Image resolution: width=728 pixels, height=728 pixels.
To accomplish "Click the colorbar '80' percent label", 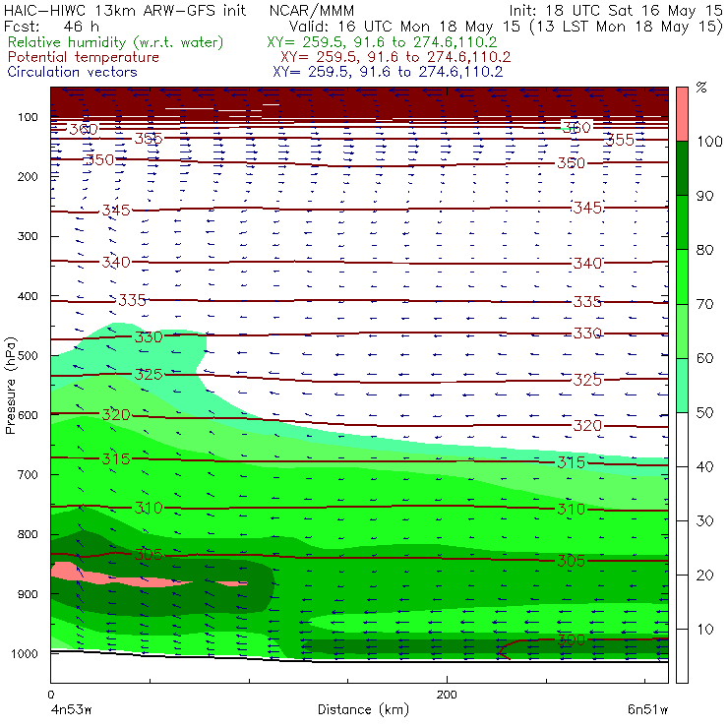I will click(x=705, y=250).
